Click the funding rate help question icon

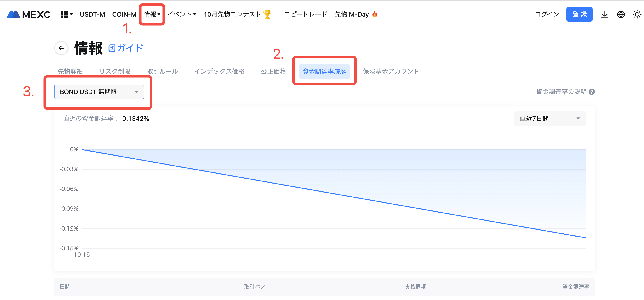(x=591, y=92)
